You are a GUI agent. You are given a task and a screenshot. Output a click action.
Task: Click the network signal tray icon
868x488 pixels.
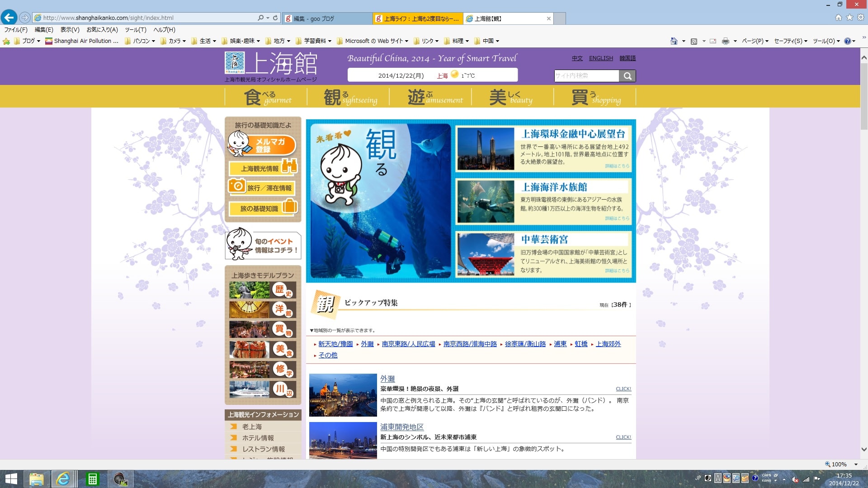coord(806,479)
